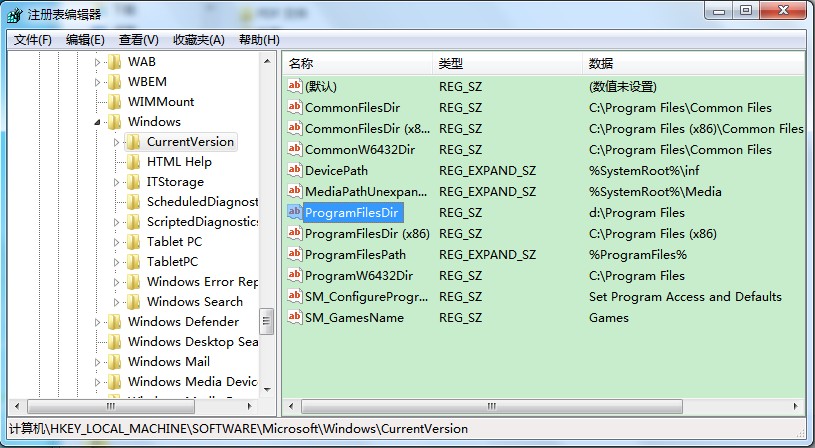The image size is (815, 448).
Task: Click the HTML Help folder icon
Action: tap(133, 162)
